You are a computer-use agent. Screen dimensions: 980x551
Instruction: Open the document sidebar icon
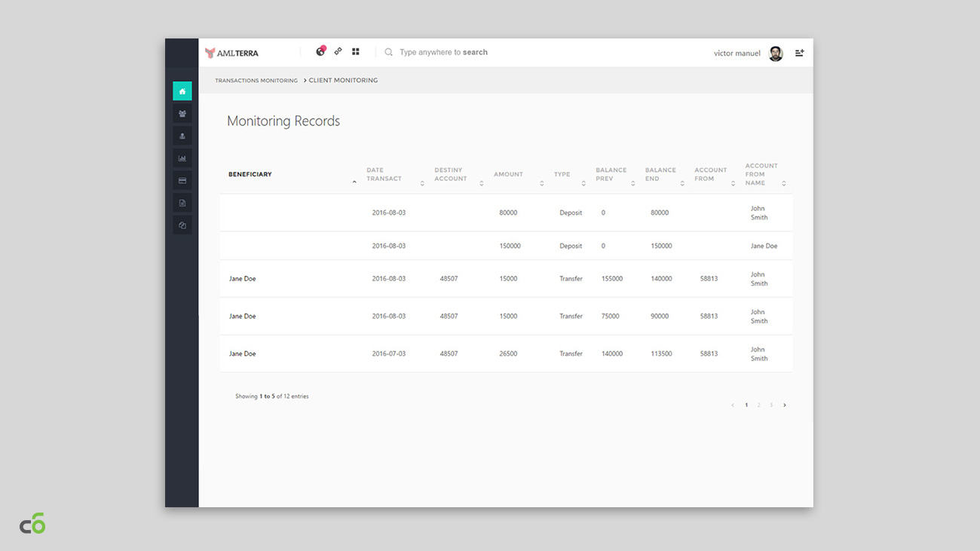(x=182, y=203)
